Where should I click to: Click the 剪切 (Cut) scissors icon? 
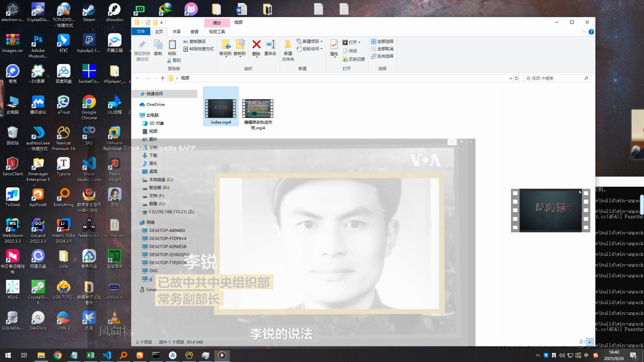click(169, 60)
